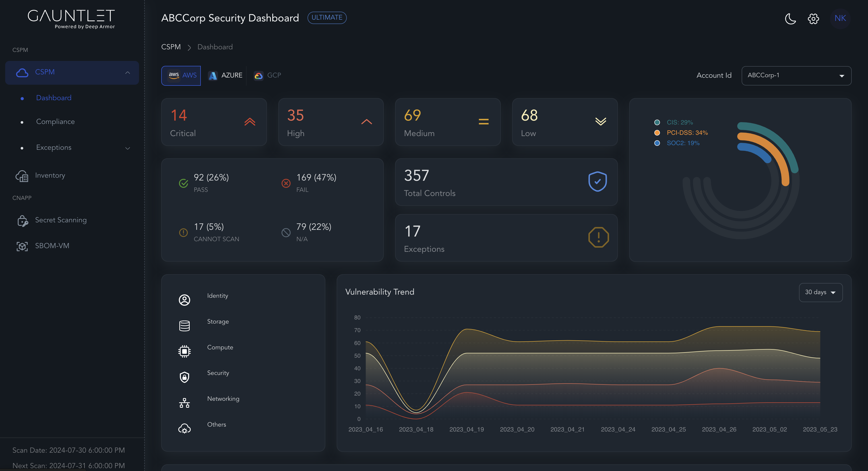Click the Compute chip icon
Viewport: 868px width, 471px height.
point(184,351)
